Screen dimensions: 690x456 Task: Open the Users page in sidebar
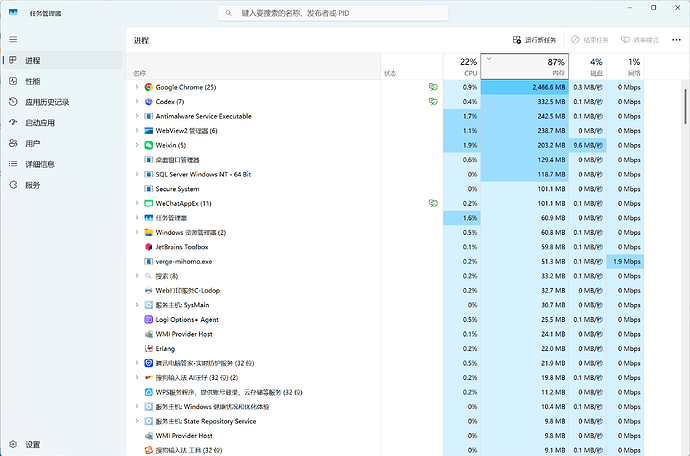click(62, 143)
